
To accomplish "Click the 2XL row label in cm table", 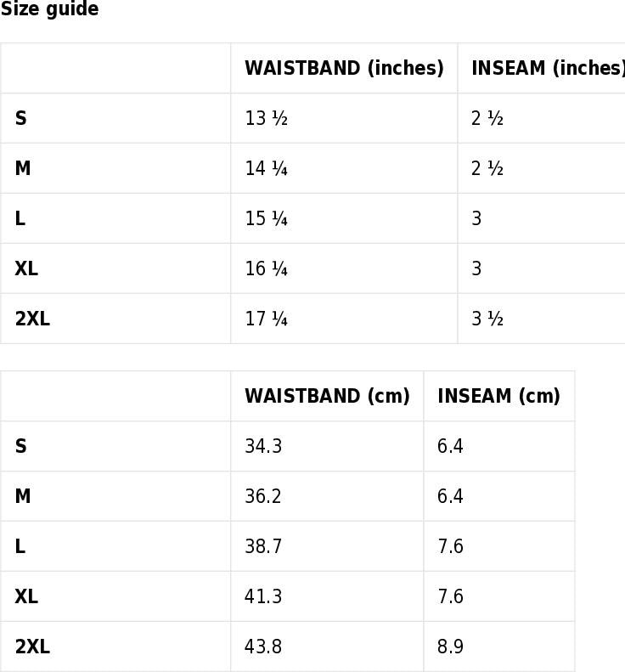I will point(32,647).
